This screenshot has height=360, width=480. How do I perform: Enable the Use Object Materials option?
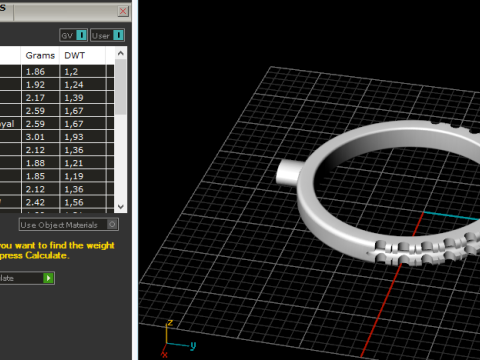69,225
